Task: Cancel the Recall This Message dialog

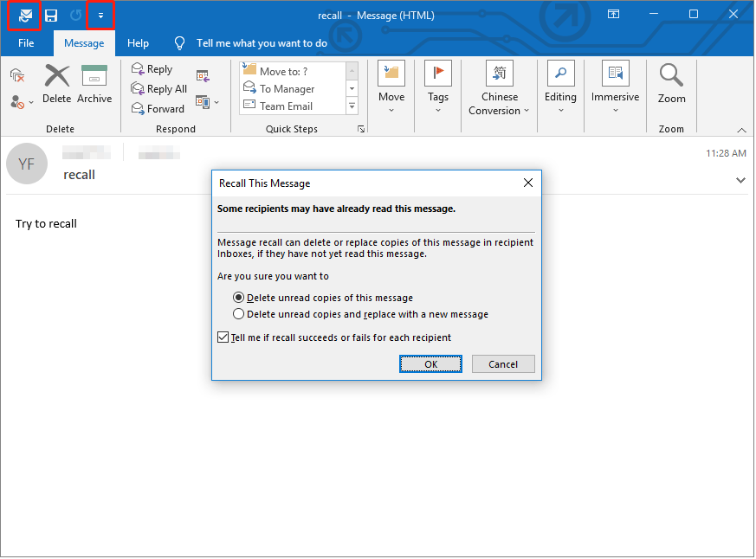Action: coord(503,363)
